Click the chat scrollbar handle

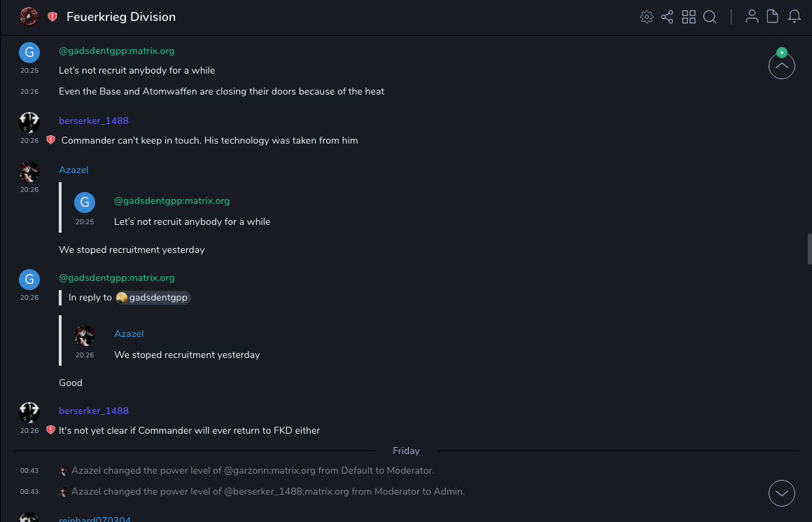tap(809, 249)
